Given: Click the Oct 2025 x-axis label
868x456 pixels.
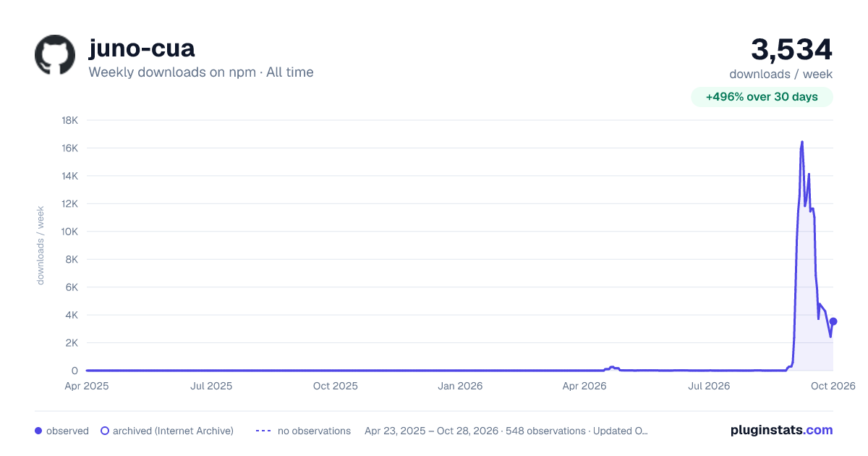Looking at the screenshot, I should (336, 386).
